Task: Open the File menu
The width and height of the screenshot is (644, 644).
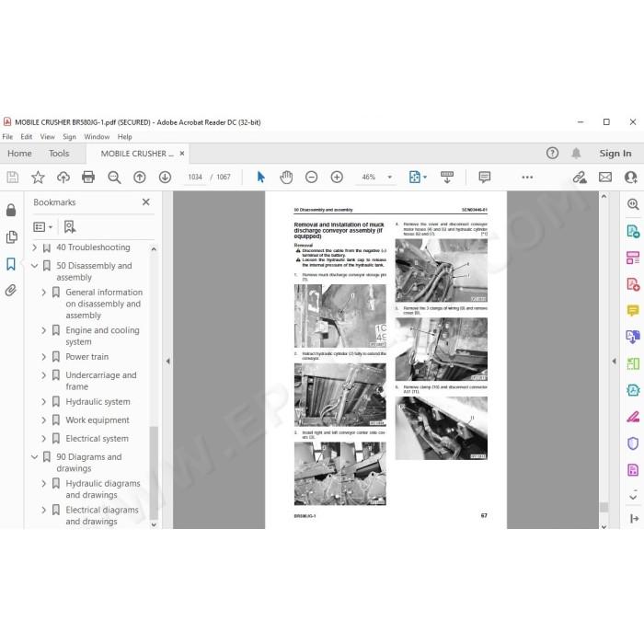Action: [x=7, y=137]
